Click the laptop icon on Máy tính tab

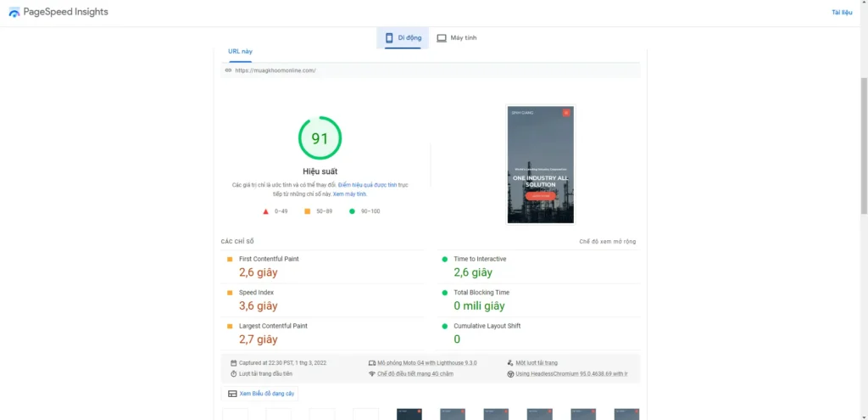[x=442, y=38]
